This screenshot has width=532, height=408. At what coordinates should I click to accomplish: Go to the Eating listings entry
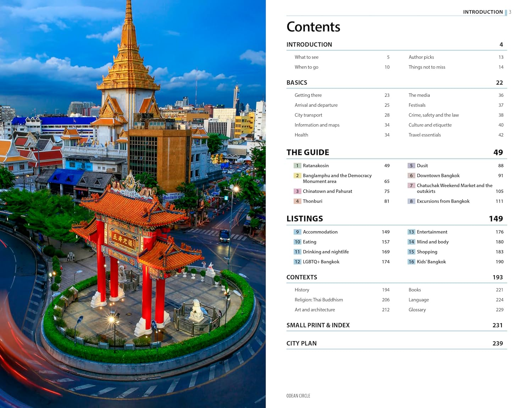coord(309,242)
